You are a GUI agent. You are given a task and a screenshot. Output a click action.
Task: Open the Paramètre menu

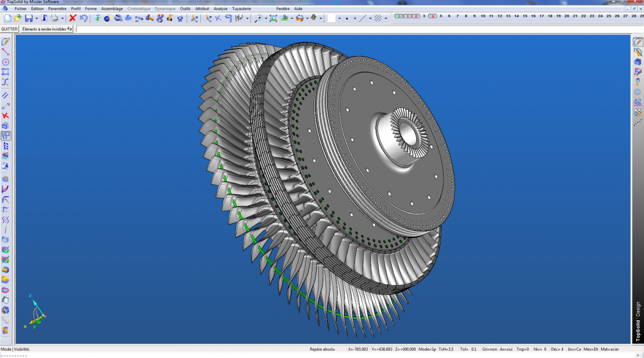pos(57,8)
